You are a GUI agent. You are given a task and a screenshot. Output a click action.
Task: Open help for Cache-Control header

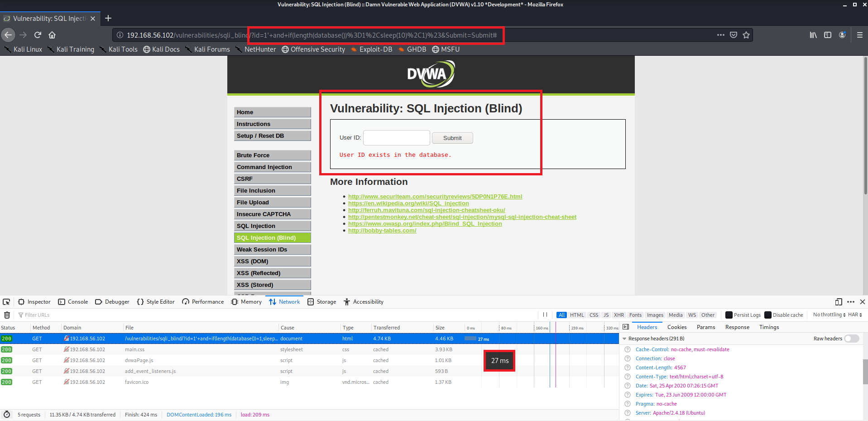click(628, 349)
